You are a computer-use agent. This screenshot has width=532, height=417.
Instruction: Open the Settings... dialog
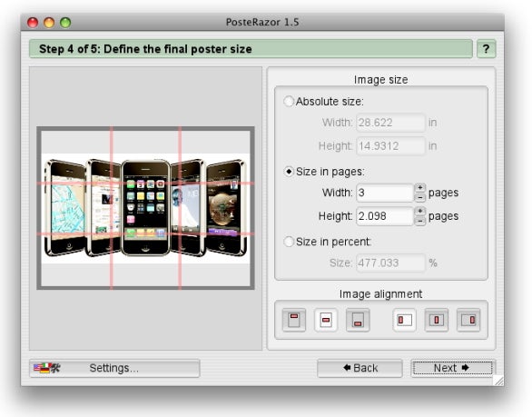[x=114, y=368]
